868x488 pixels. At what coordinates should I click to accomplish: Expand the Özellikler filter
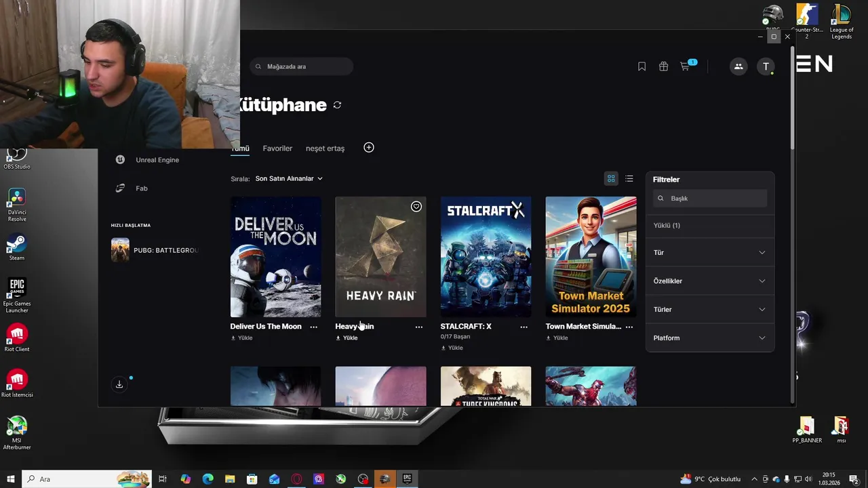pos(709,281)
